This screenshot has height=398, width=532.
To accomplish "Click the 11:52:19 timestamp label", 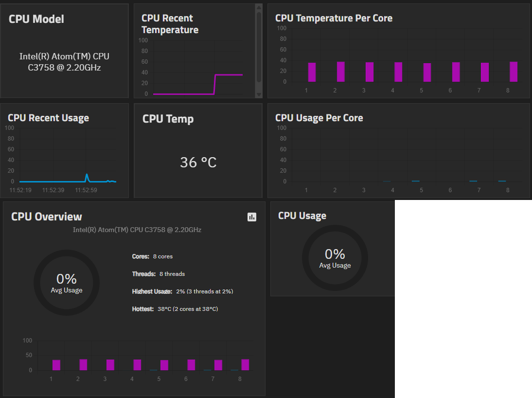I will coord(19,190).
